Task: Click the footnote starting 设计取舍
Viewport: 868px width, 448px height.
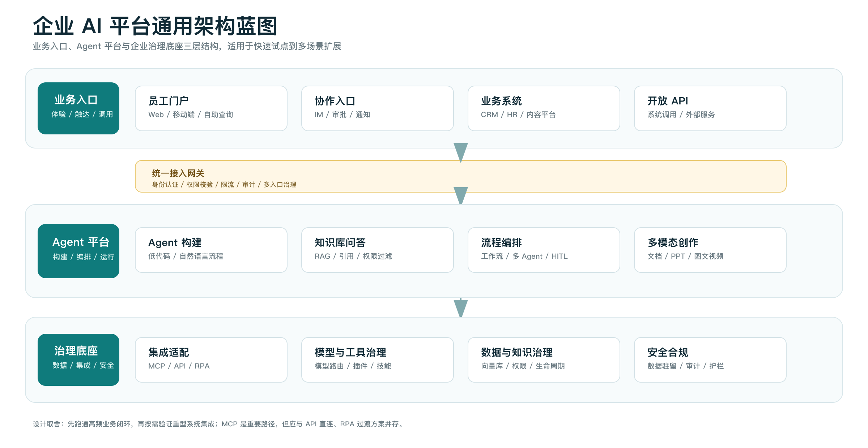Action: [x=218, y=424]
